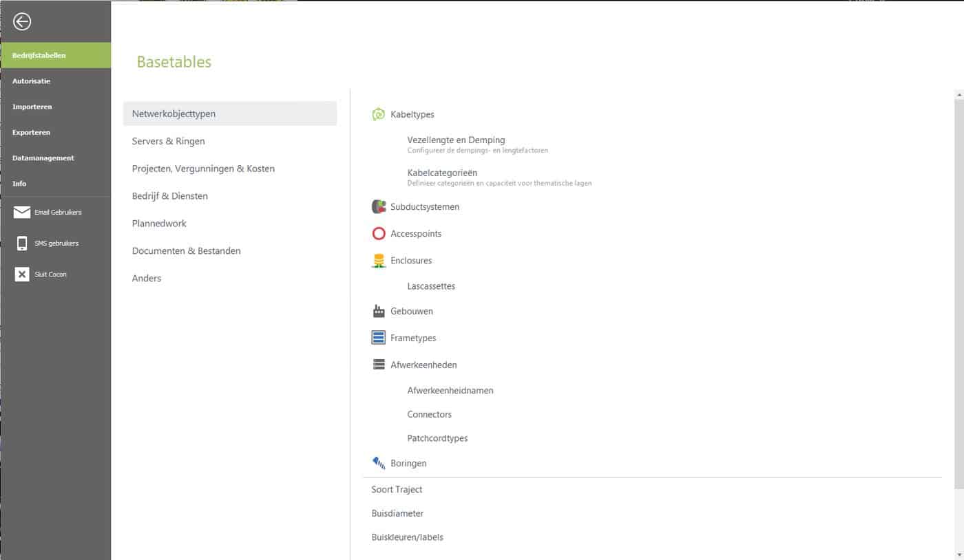Click the SMS gebrukers phone icon
This screenshot has width=964, height=560.
click(22, 243)
